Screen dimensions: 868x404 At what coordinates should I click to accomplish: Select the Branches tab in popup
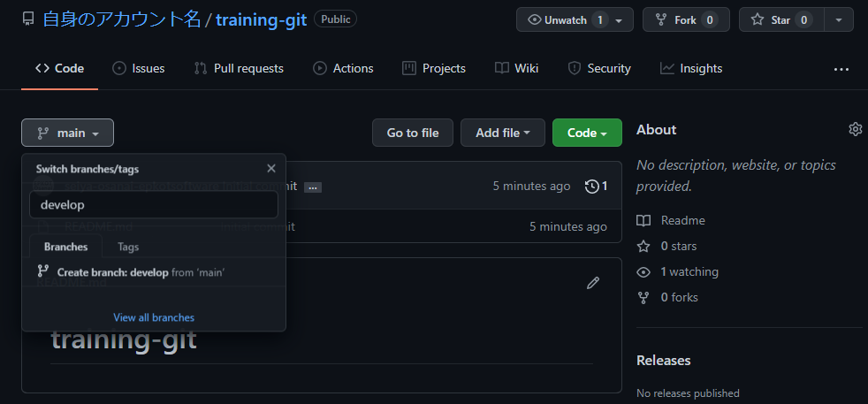coord(66,247)
